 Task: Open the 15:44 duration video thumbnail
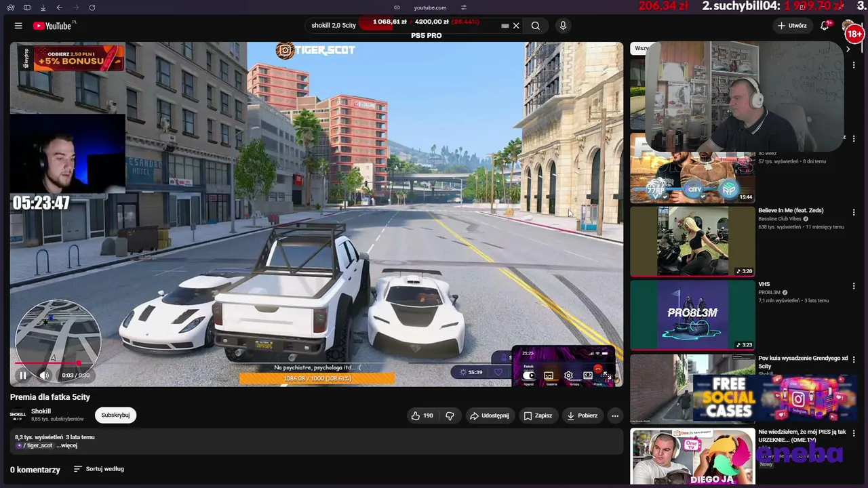coord(692,168)
